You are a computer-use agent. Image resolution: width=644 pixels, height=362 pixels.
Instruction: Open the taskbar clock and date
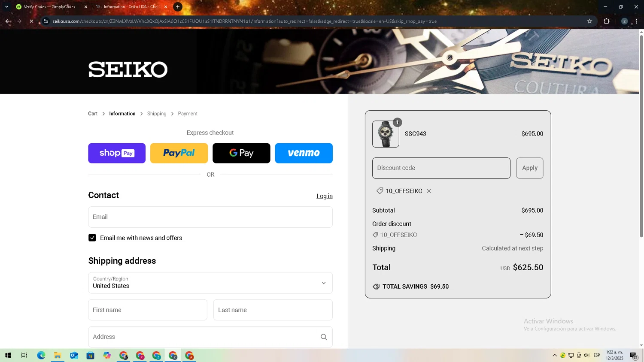pyautogui.click(x=614, y=356)
